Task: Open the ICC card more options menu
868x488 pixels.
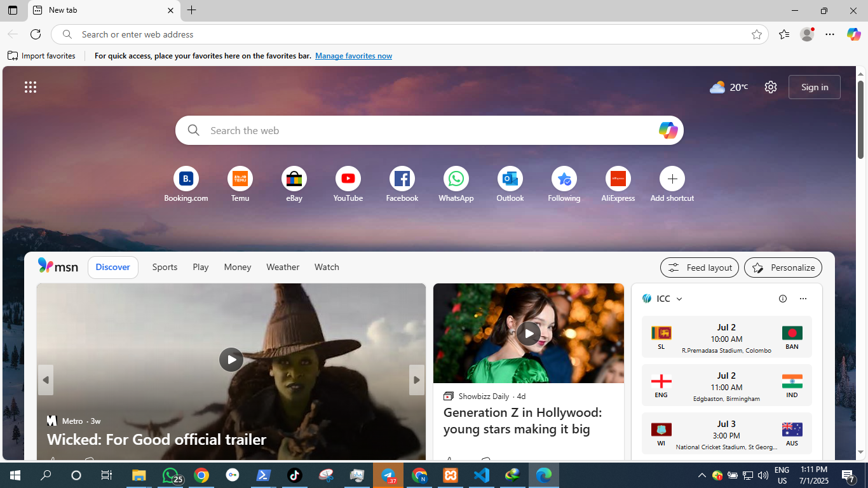Action: [803, 299]
